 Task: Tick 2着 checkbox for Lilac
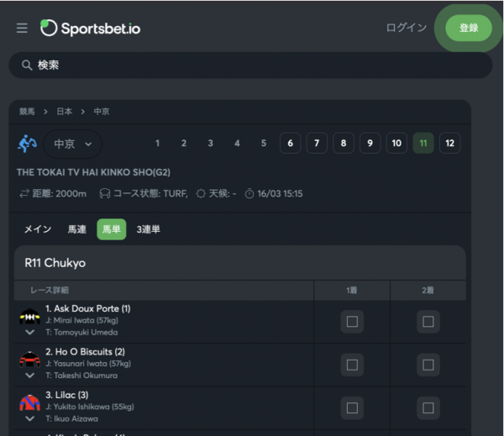pyautogui.click(x=428, y=408)
